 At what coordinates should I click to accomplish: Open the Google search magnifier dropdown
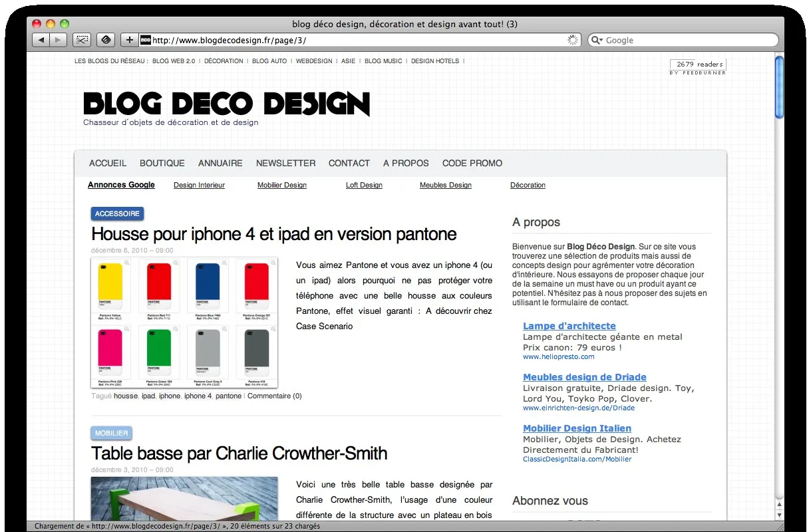pyautogui.click(x=597, y=40)
